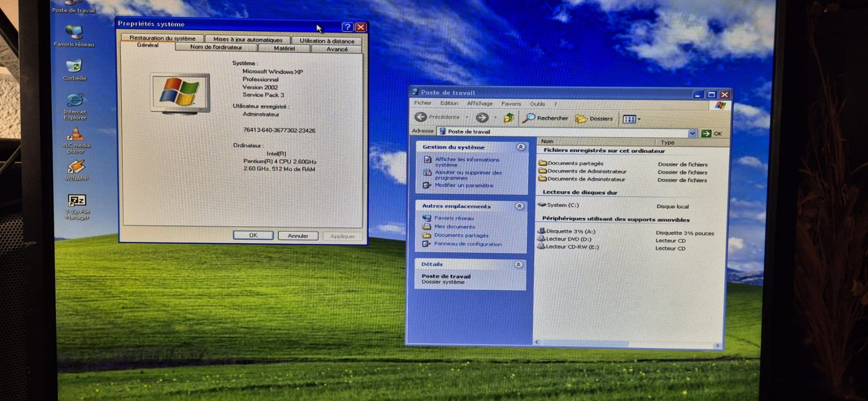Collapse the Détails panel

pos(518,264)
